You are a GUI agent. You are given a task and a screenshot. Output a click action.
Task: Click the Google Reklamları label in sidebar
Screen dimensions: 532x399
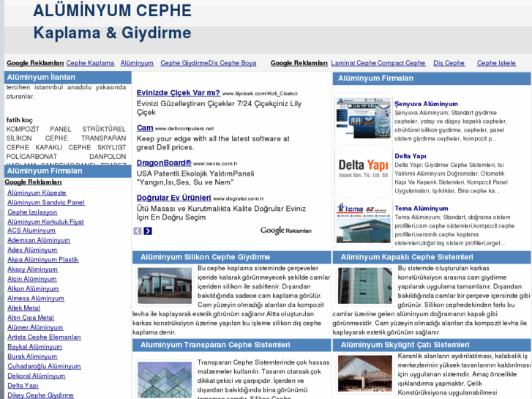pos(33,182)
